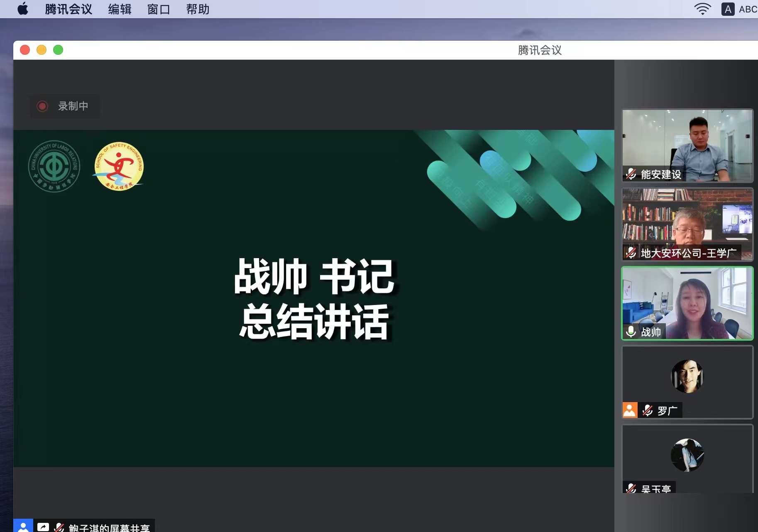The image size is (758, 532).
Task: Open the 窗口 menu
Action: pyautogui.click(x=159, y=9)
